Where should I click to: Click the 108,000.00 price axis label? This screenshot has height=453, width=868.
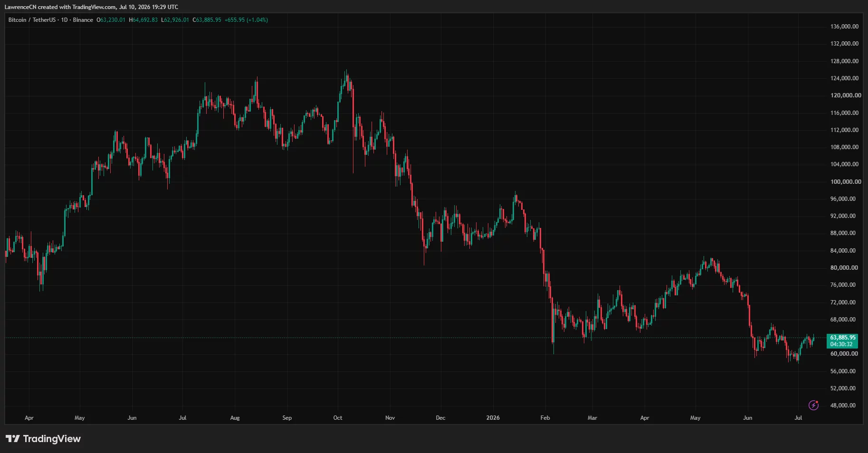coord(844,147)
